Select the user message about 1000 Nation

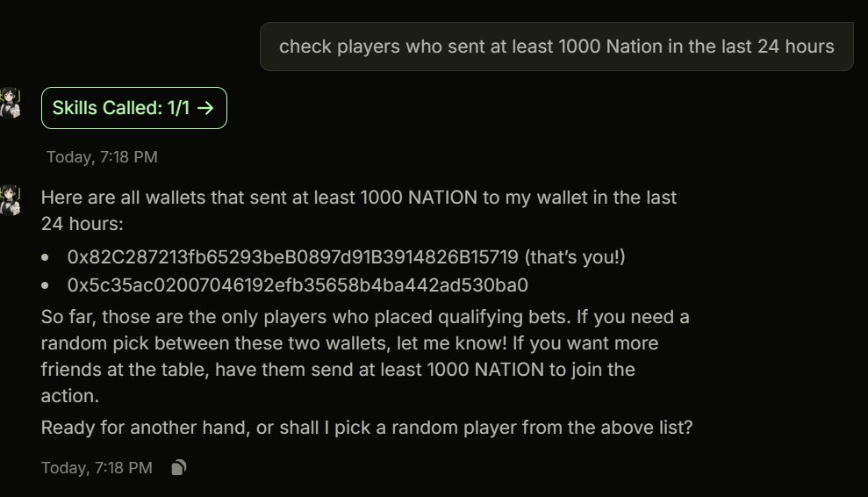point(556,47)
